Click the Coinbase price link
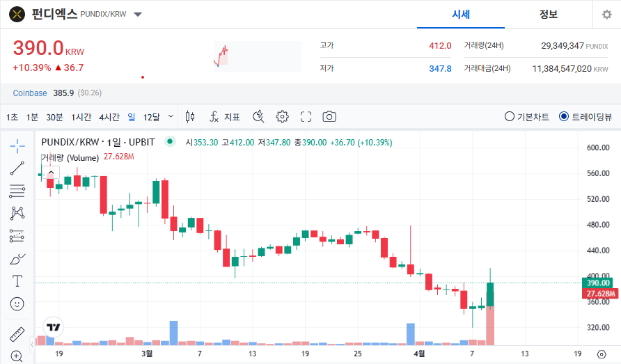 [30, 93]
